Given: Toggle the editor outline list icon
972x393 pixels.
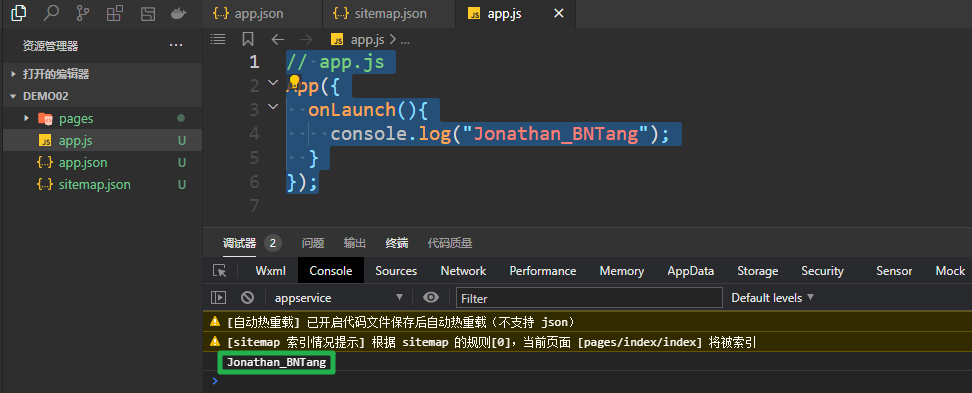Looking at the screenshot, I should tap(218, 39).
